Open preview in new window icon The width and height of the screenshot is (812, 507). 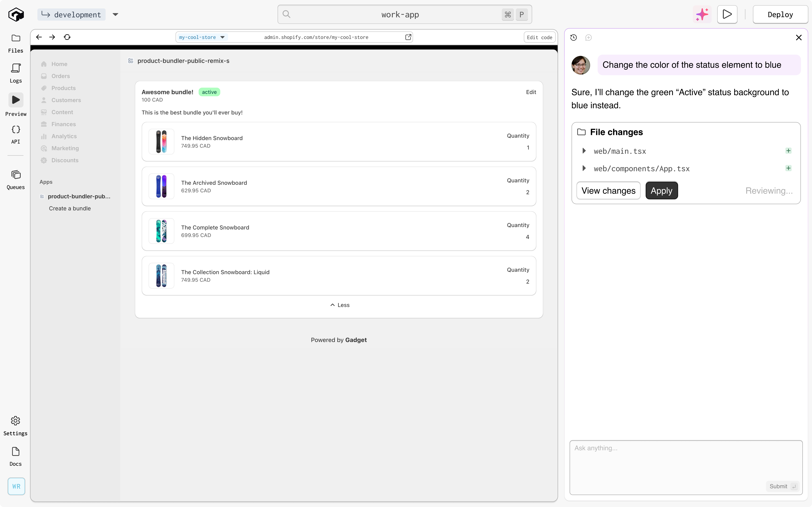tap(408, 37)
